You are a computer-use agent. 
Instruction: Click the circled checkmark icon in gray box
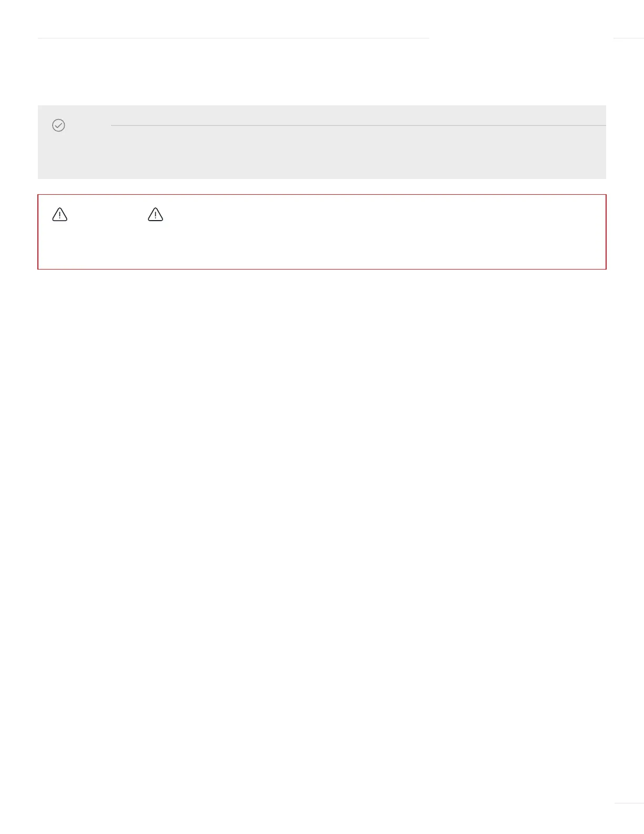58,125
